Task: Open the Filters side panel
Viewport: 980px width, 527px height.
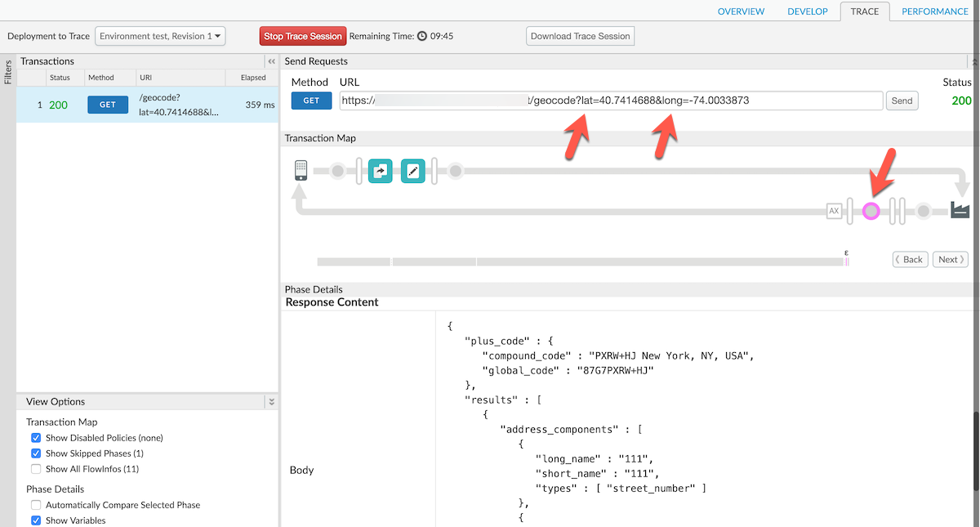Action: [x=7, y=71]
